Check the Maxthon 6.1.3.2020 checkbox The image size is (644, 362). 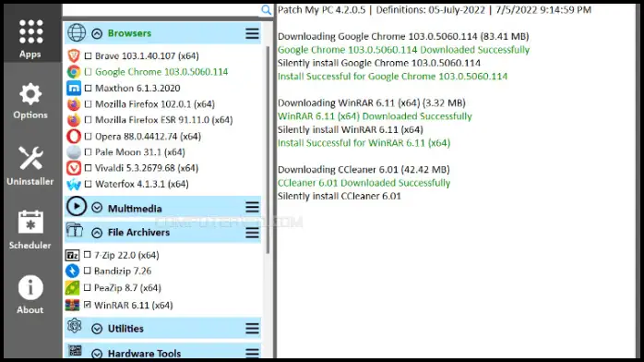pos(88,88)
